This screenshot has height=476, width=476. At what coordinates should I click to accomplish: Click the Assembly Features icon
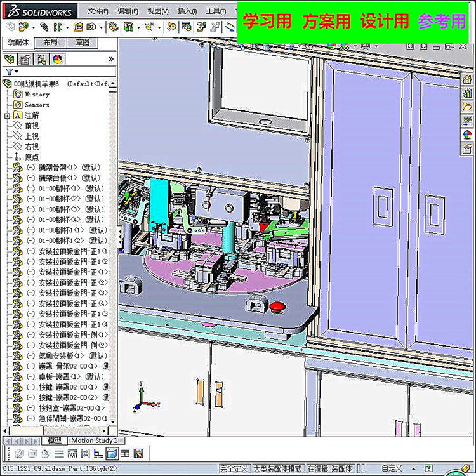click(x=129, y=27)
